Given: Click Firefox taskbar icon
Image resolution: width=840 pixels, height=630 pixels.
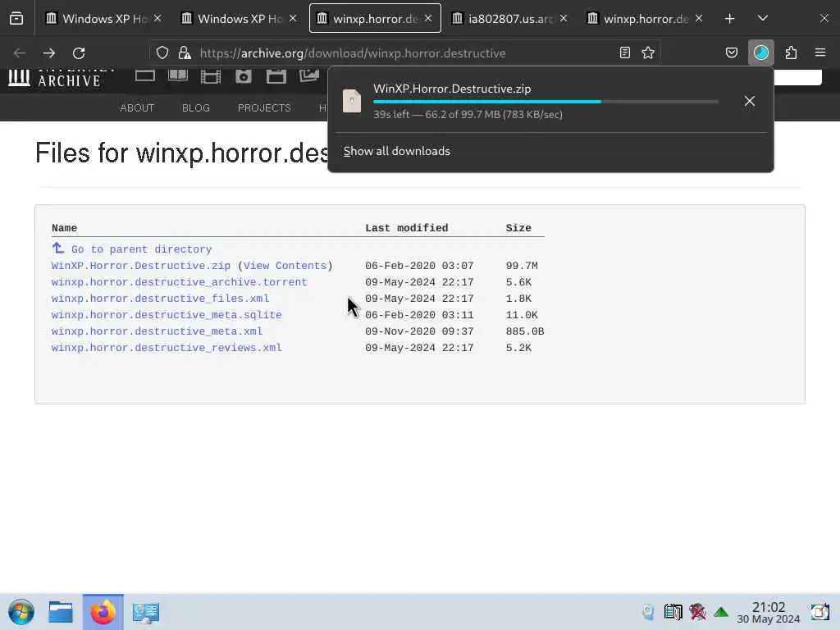Looking at the screenshot, I should 103,612.
